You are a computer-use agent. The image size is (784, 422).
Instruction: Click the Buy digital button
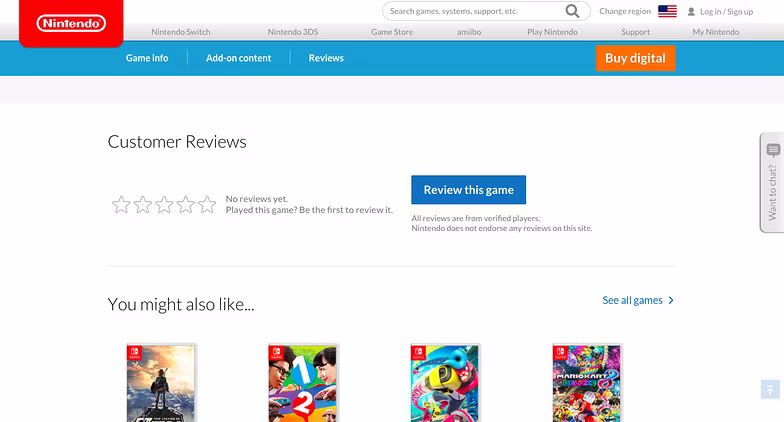coord(636,58)
